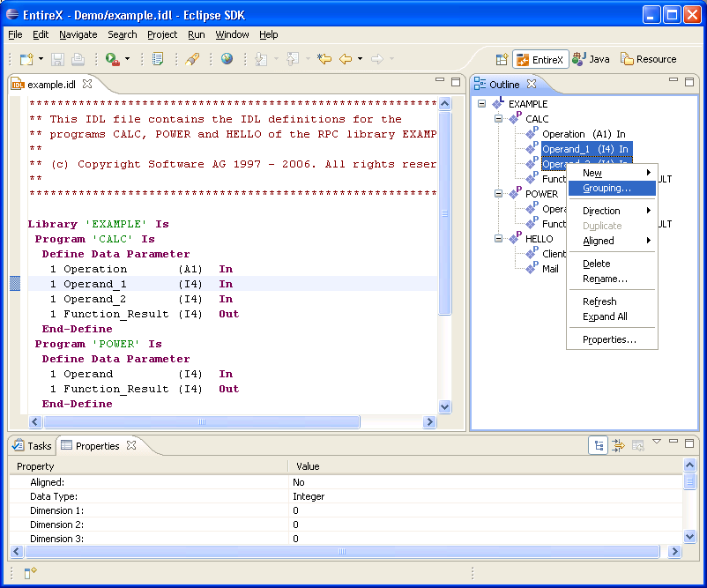Collapse the CALC node in Outline
707x588 pixels.
[x=498, y=119]
